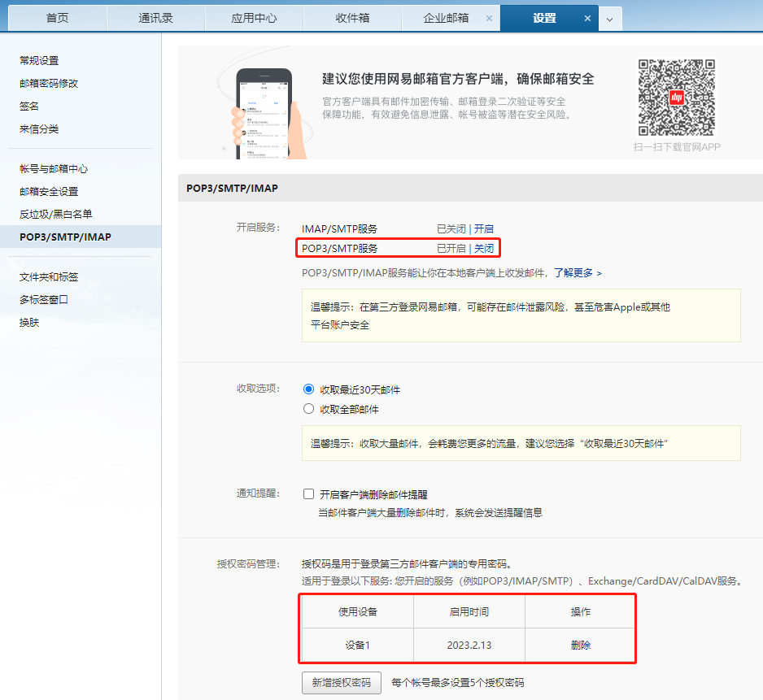Click the QR code for downloading the app
This screenshot has width=763, height=700.
[x=676, y=98]
